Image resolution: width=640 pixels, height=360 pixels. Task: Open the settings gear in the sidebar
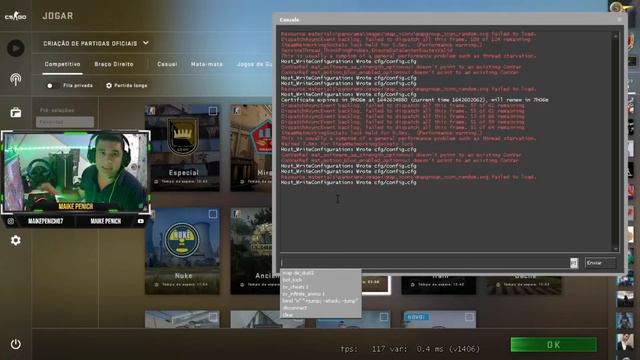pos(16,240)
